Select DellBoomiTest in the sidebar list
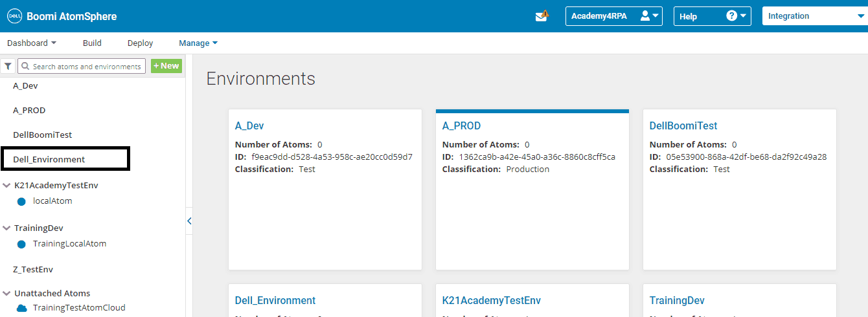The image size is (868, 317). point(42,135)
